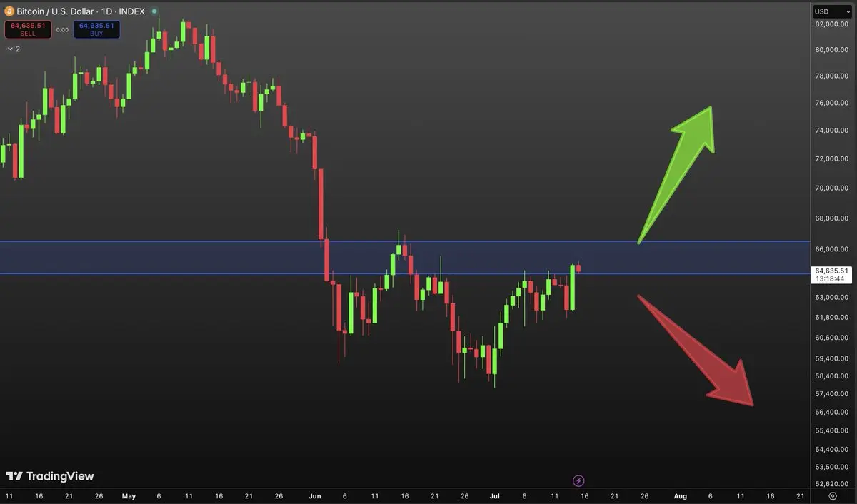Click the 54,400.00 price axis label
This screenshot has height=504, width=857.
[832, 450]
